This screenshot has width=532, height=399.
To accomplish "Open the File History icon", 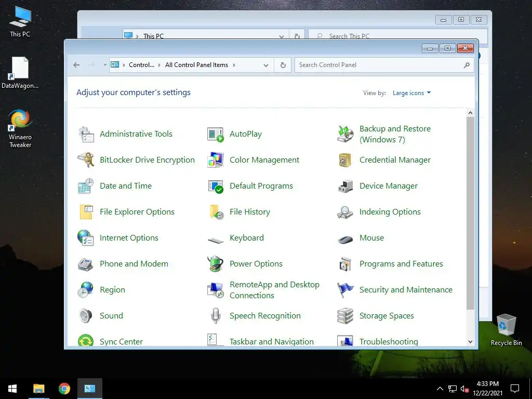I will 216,212.
